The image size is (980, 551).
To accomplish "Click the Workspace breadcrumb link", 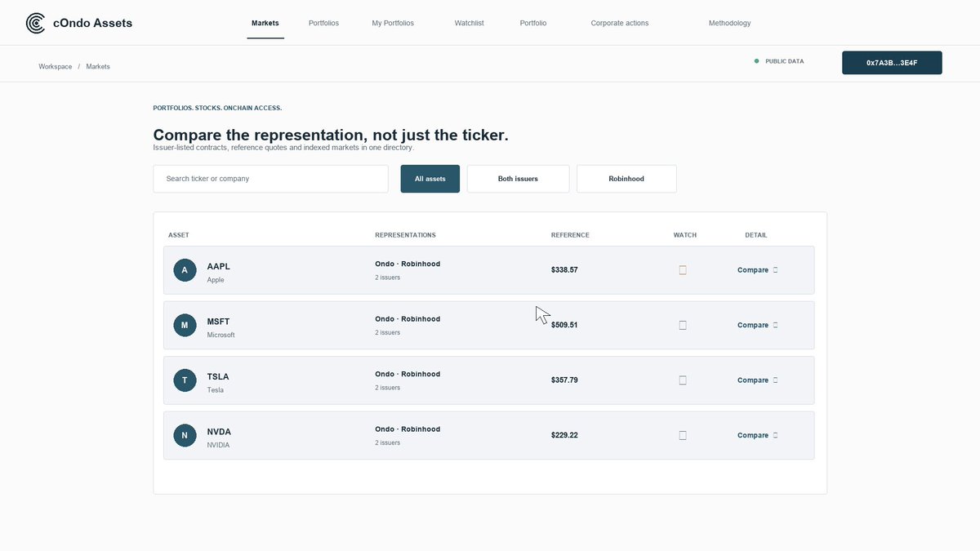I will coord(56,67).
